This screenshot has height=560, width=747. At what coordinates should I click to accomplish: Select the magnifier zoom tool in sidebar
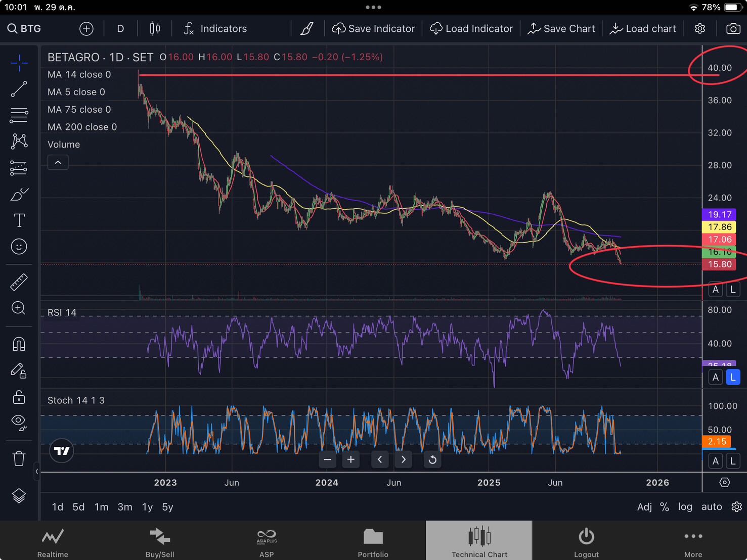click(19, 308)
